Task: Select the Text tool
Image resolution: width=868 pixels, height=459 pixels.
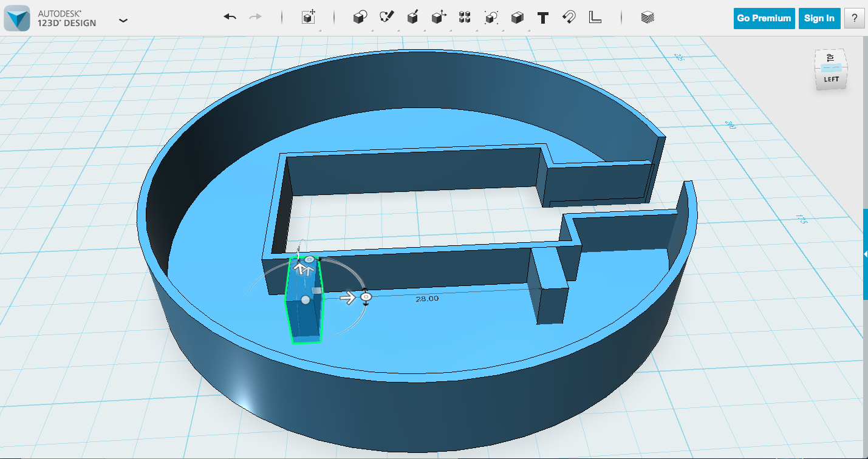Action: click(x=542, y=18)
